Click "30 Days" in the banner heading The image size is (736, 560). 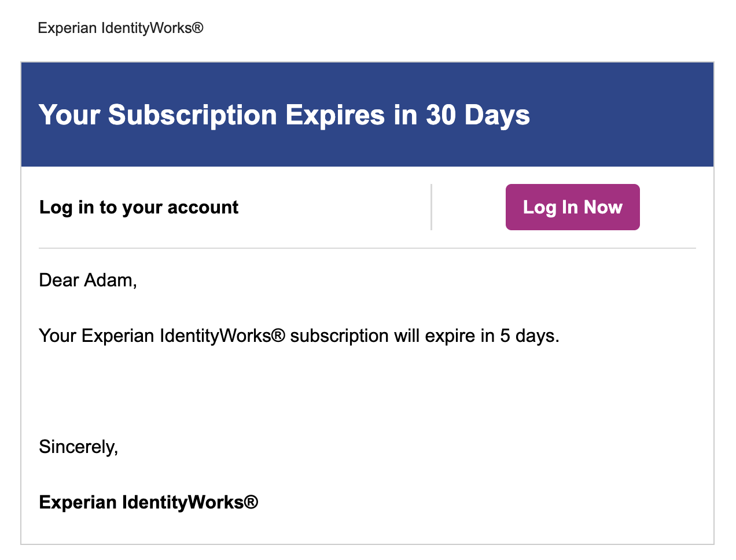(x=478, y=115)
